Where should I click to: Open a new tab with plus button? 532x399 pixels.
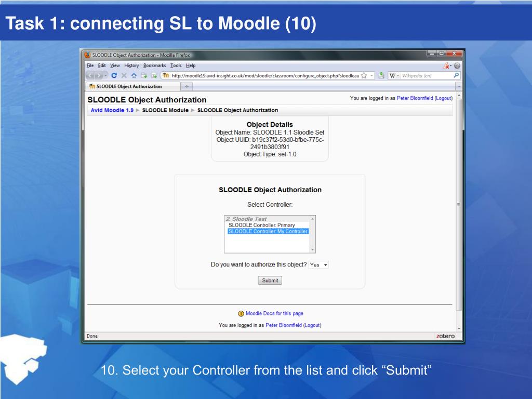[187, 87]
